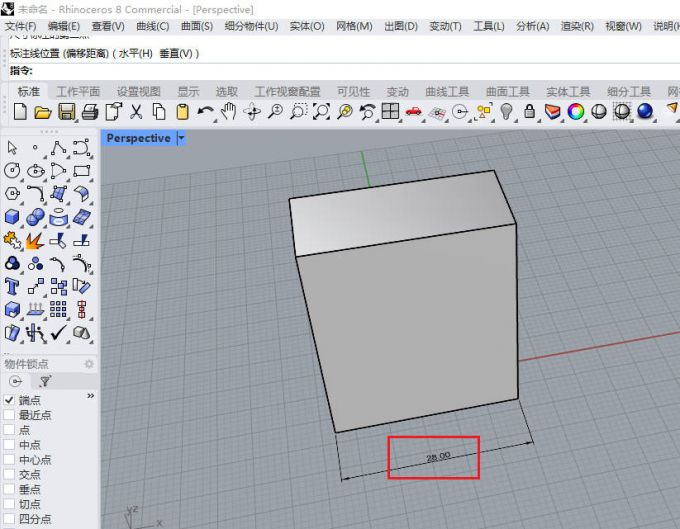This screenshot has width=680, height=529.
Task: Open the Perspective viewport dropdown arrow
Action: 181,138
